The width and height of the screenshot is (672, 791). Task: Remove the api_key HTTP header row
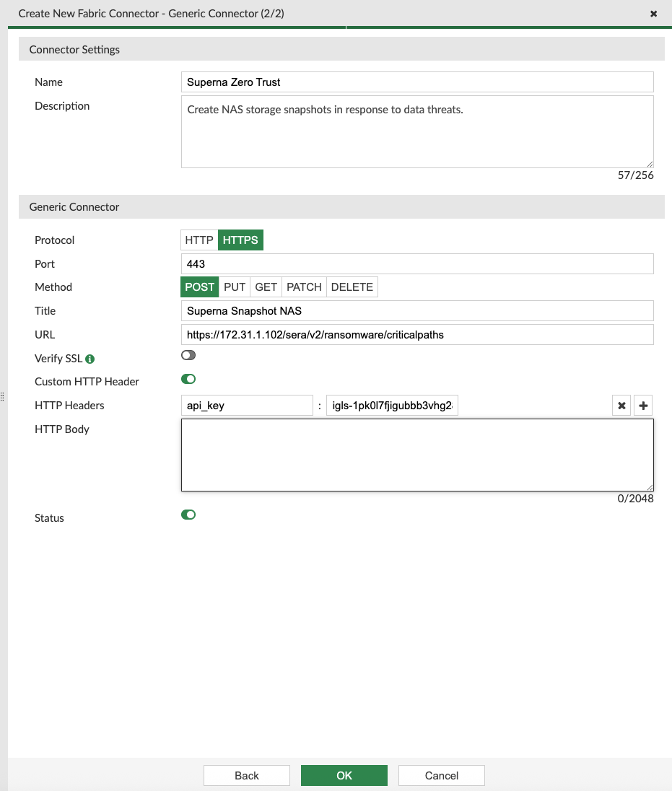tap(621, 406)
